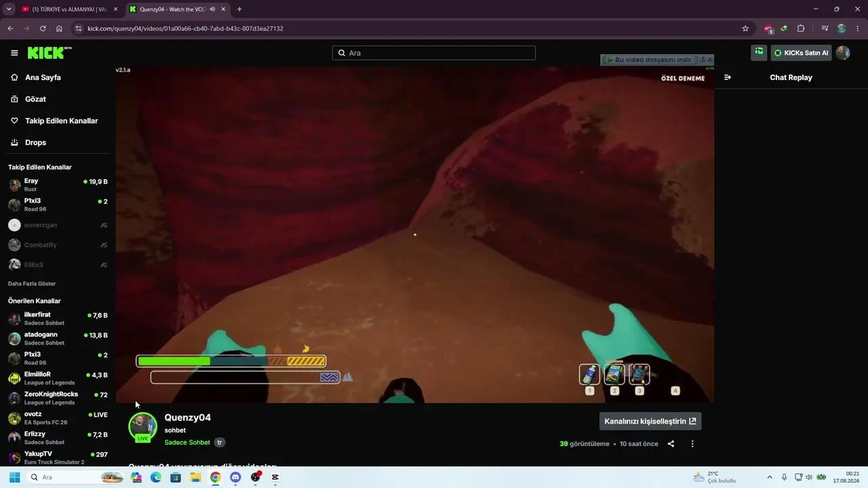Open the offline CombatRy channel
868x488 pixels.
[58, 245]
